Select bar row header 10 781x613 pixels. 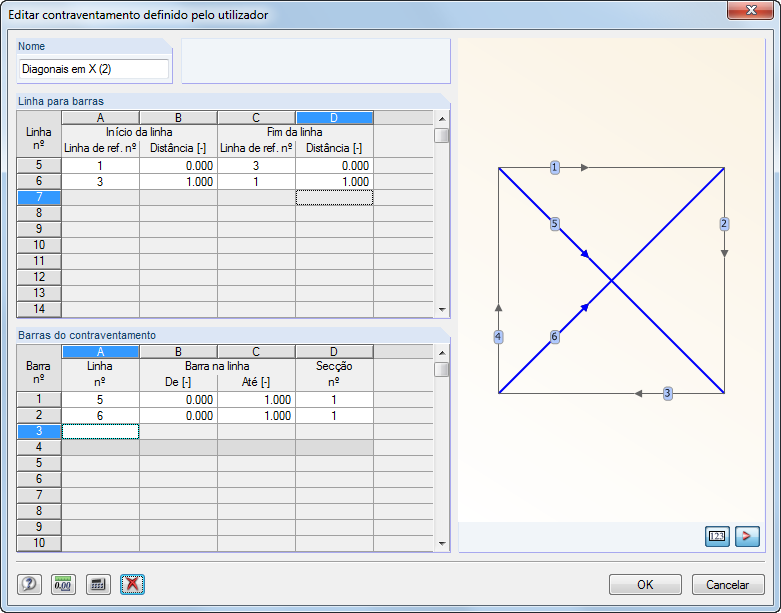(x=39, y=543)
